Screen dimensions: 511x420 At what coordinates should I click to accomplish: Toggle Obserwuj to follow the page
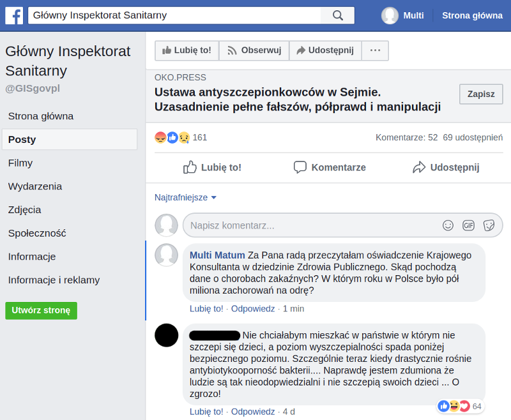(254, 50)
